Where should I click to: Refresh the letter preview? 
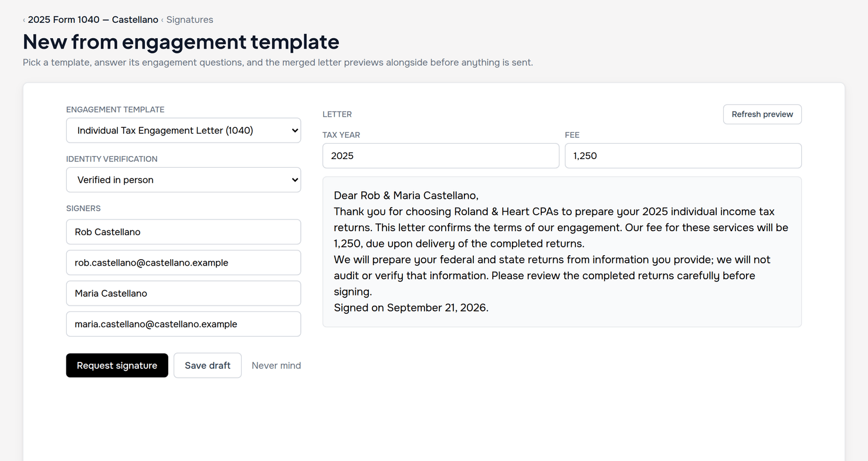[x=762, y=114]
